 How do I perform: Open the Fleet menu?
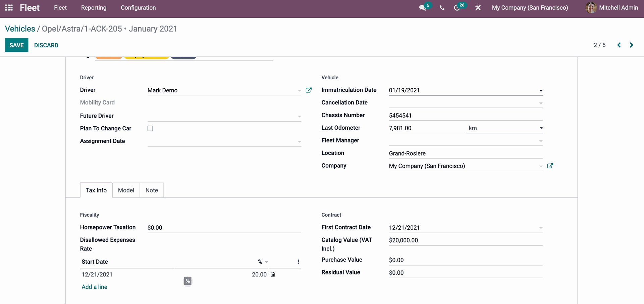[x=60, y=7]
